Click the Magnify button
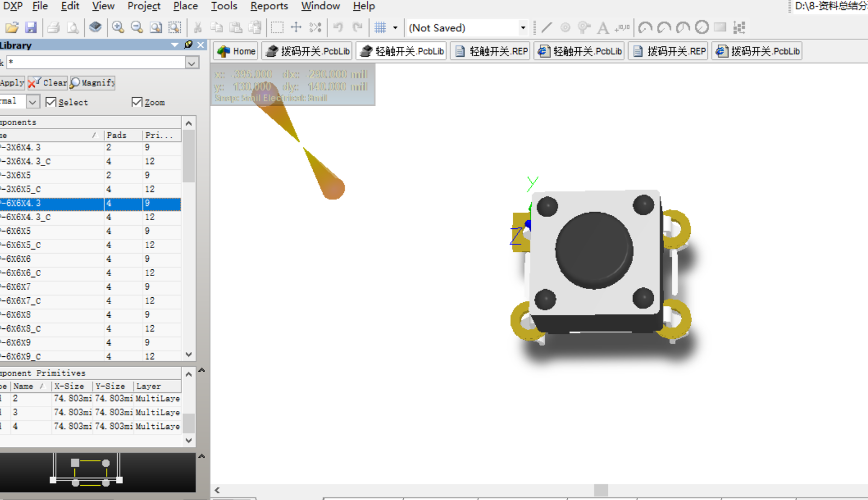The height and width of the screenshot is (500, 868). pyautogui.click(x=92, y=83)
